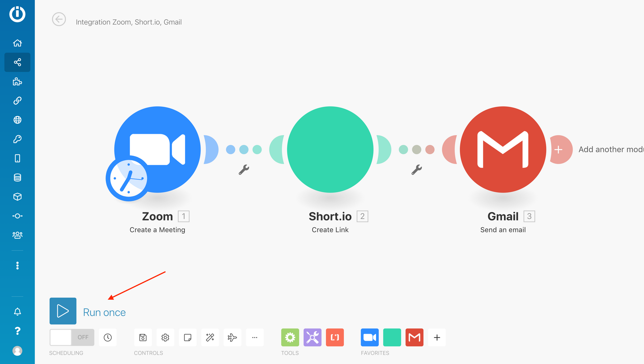Click the clock trigger badge on Zoom module

pyautogui.click(x=128, y=178)
